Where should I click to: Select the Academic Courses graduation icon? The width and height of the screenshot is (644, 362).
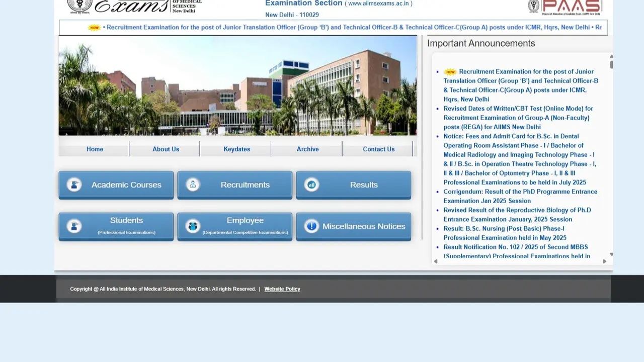click(x=74, y=185)
